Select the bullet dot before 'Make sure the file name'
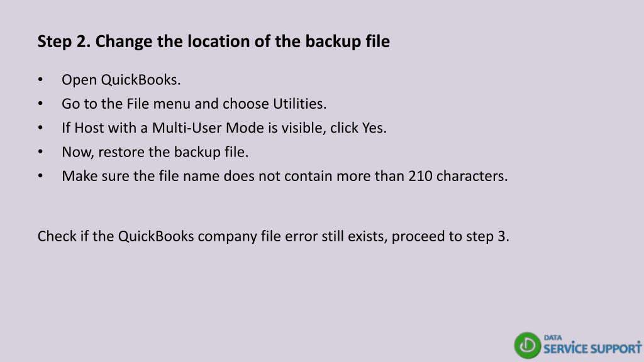 40,176
